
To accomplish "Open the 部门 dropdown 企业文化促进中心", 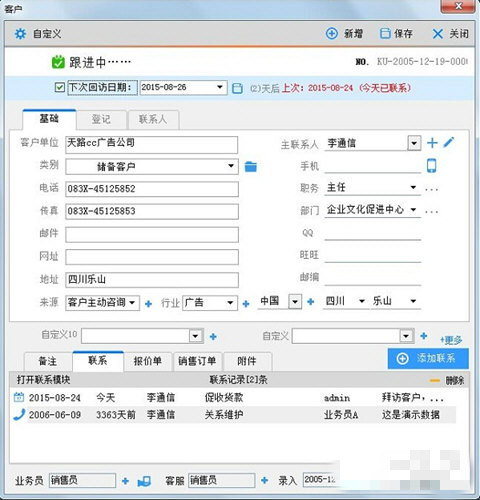I will [x=413, y=210].
